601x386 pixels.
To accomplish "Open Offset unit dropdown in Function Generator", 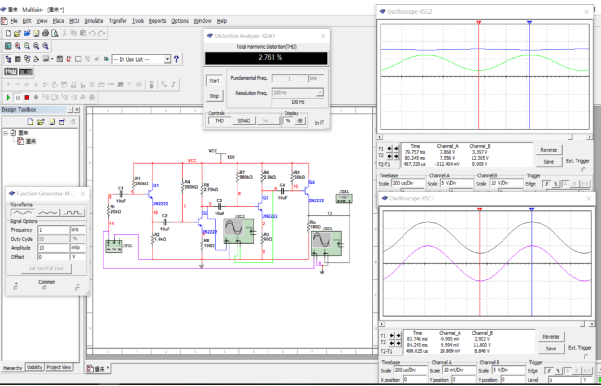I will coord(77,257).
